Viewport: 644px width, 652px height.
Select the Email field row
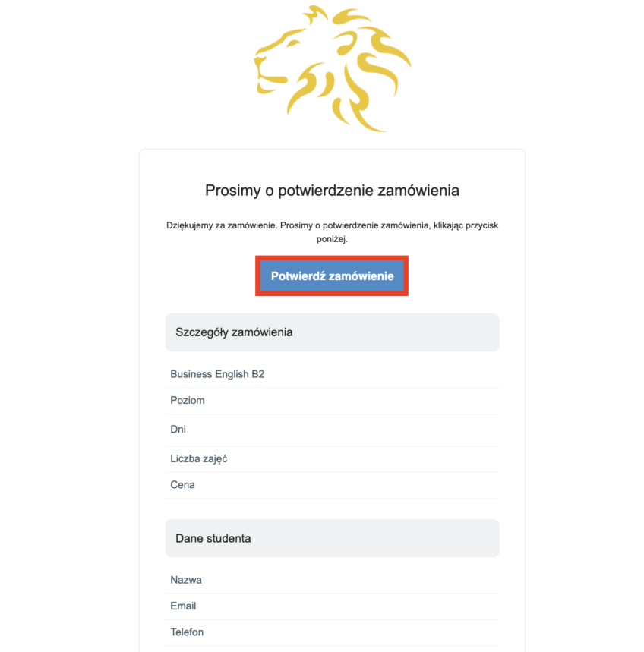click(183, 606)
